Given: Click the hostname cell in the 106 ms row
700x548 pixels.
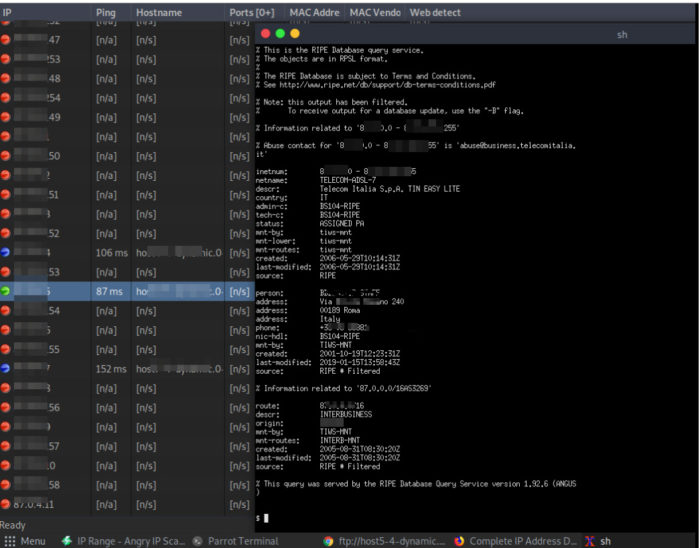Looking at the screenshot, I should pos(179,253).
